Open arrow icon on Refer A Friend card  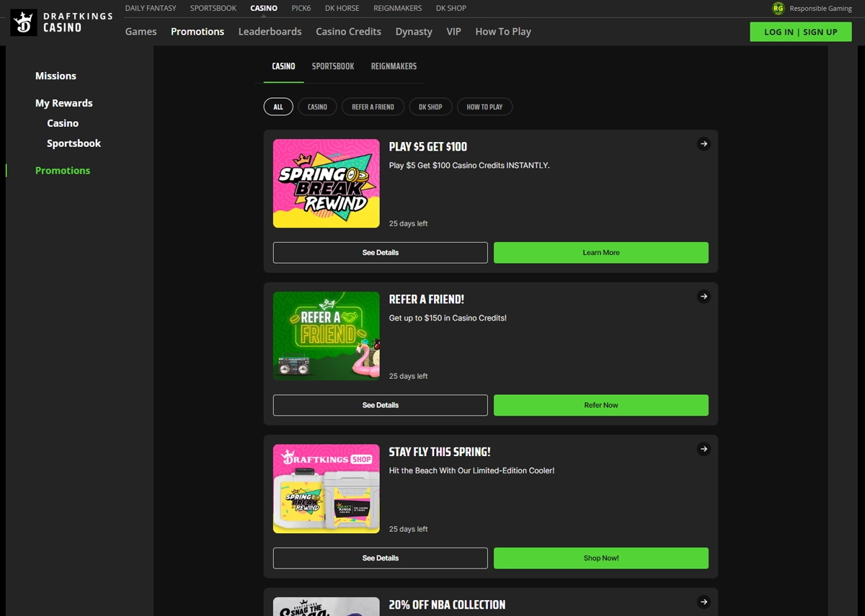click(x=704, y=297)
